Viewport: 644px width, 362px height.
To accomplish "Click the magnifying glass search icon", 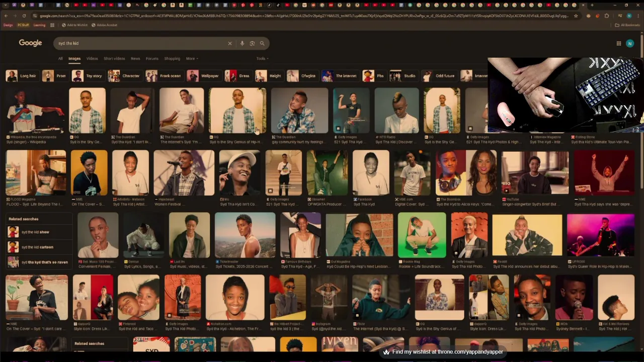I will pos(262,43).
